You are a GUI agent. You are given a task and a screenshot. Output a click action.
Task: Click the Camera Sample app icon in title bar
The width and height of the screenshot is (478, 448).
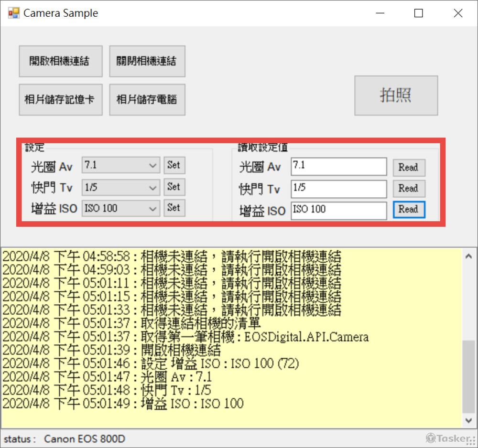click(x=14, y=13)
